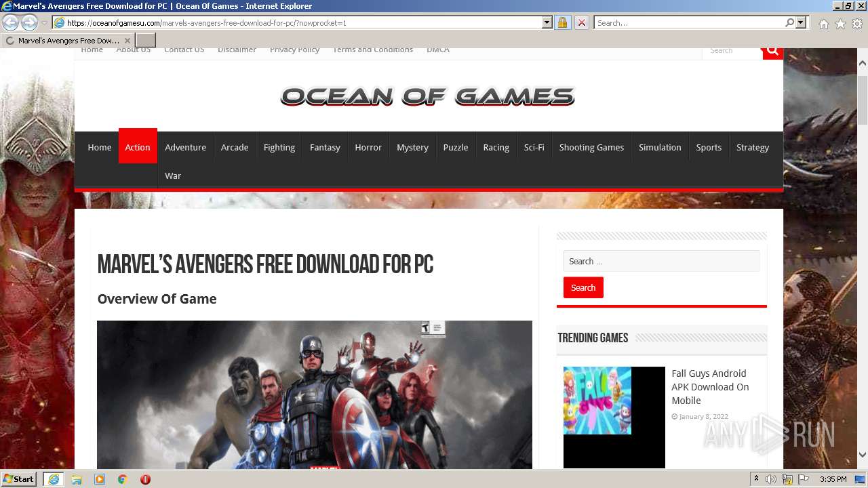Click the Action Center flag tray icon
Screen dimensions: 868x488
[x=804, y=479]
